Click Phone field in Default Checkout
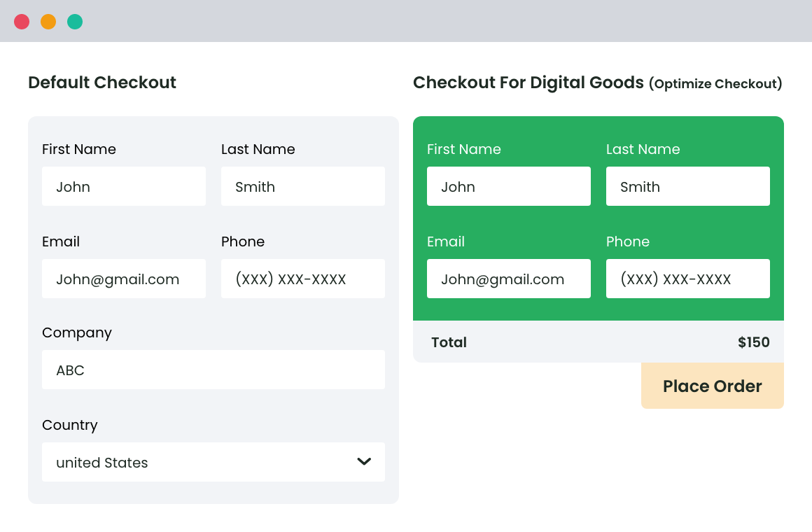Image resolution: width=812 pixels, height=532 pixels. pyautogui.click(x=303, y=279)
